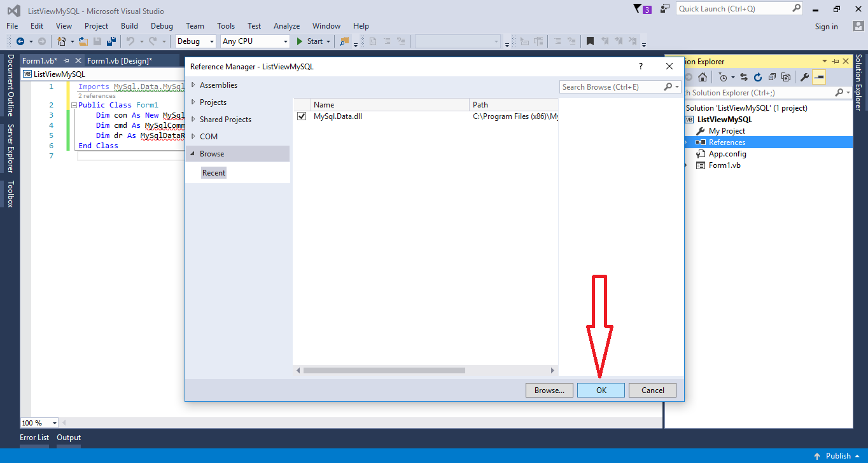Viewport: 868px width, 463px height.
Task: Click the Undo toolbar icon
Action: [130, 41]
